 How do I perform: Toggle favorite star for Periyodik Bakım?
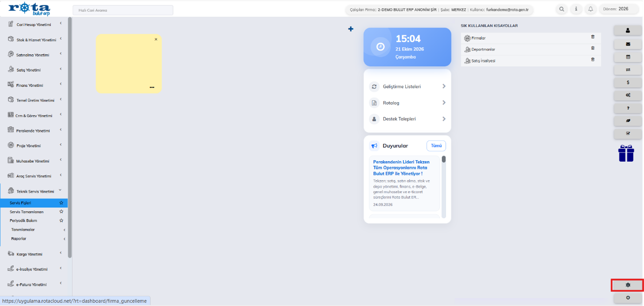coord(61,221)
